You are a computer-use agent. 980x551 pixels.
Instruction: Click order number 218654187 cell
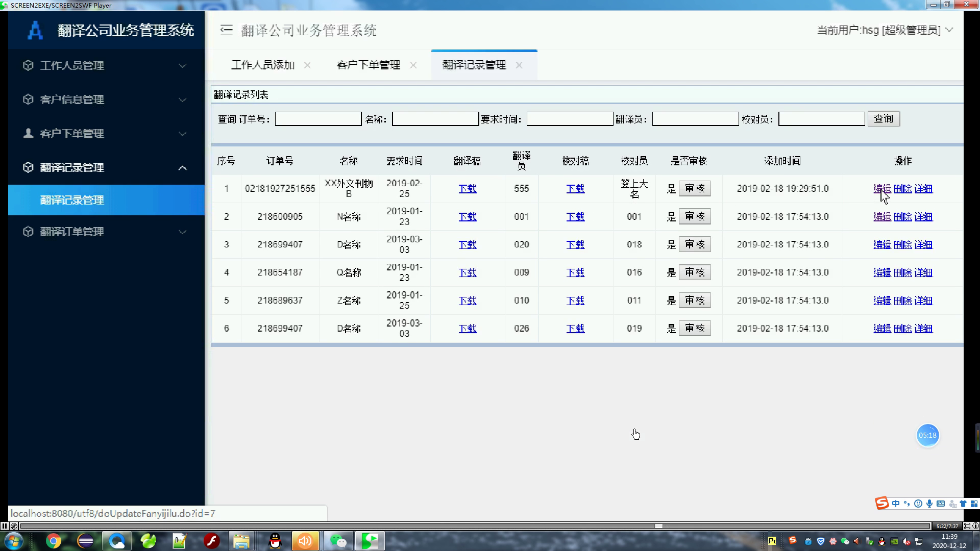tap(280, 272)
